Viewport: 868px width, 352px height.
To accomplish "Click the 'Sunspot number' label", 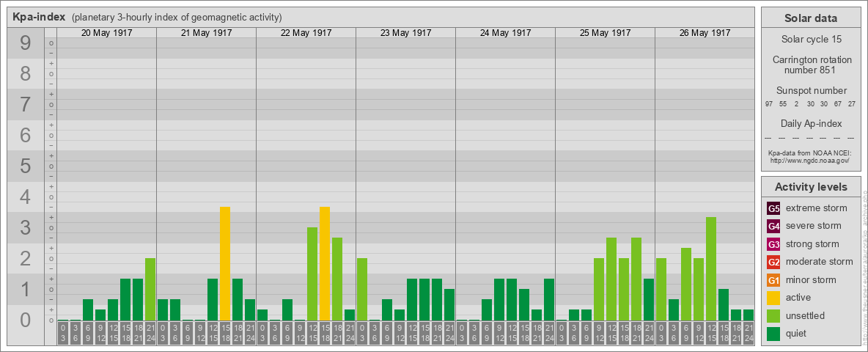I will coord(811,91).
